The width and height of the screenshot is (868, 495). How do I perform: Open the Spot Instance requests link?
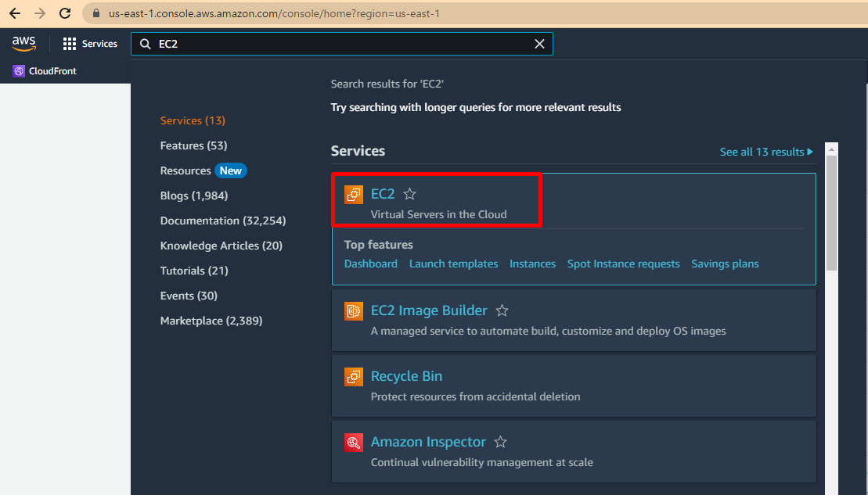[623, 264]
